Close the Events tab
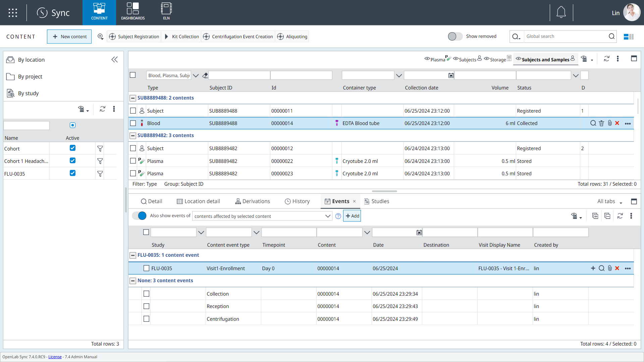Image resolution: width=644 pixels, height=362 pixels. click(354, 201)
